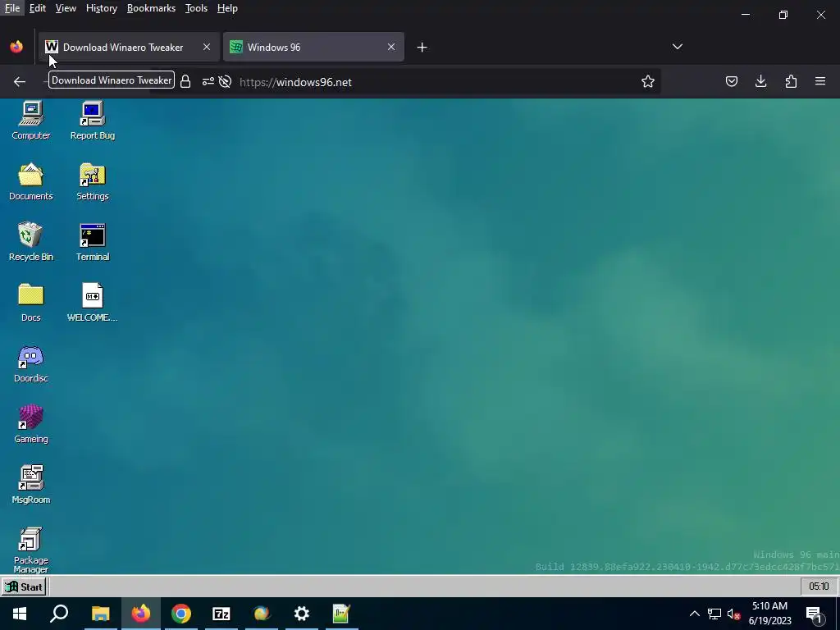Open the Windows Settings gear in taskbar
840x630 pixels.
click(302, 614)
